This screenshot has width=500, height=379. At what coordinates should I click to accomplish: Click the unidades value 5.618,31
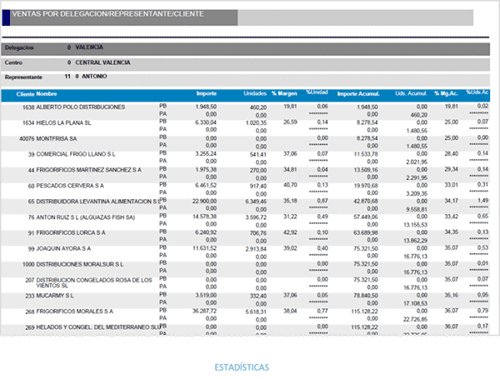click(x=256, y=312)
